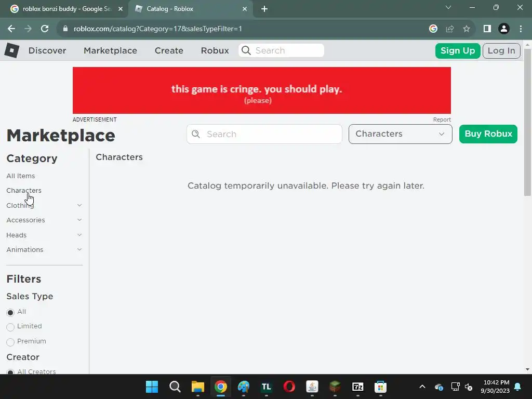The image size is (532, 399).
Task: Click muted volume tray icon
Action: click(469, 387)
